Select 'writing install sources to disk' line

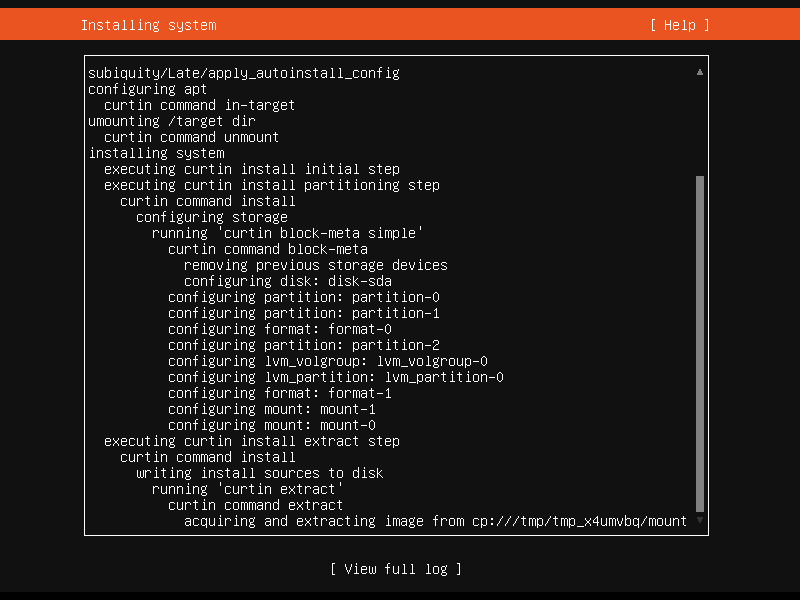(260, 473)
